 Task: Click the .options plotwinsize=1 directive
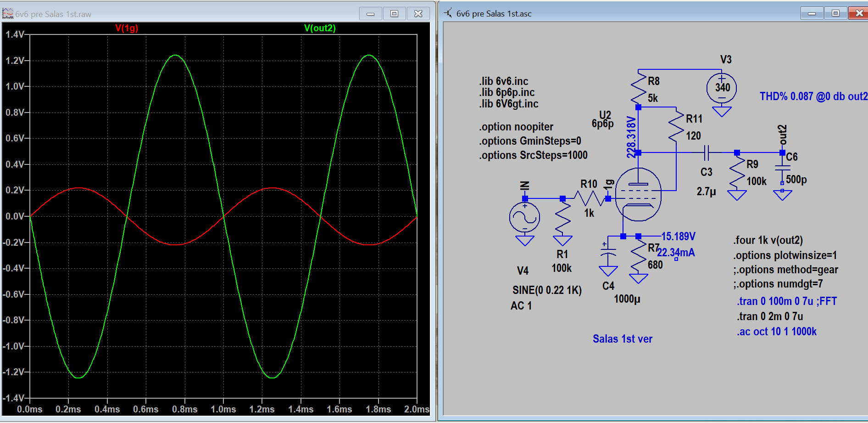click(x=785, y=255)
